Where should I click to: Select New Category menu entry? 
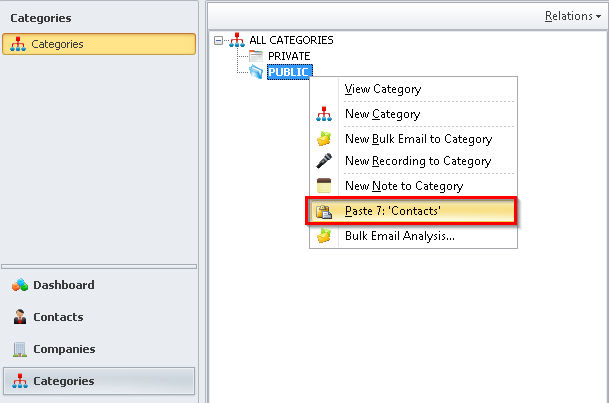click(x=382, y=114)
